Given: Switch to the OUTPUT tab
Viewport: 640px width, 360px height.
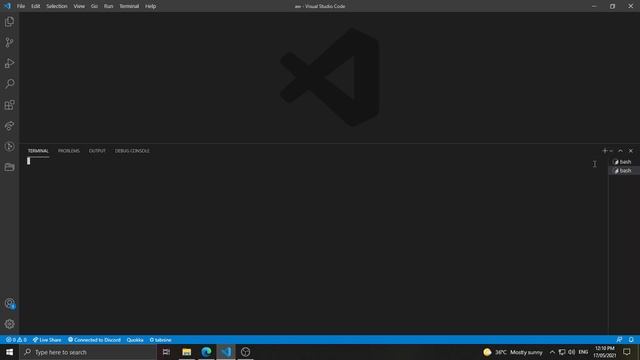Looking at the screenshot, I should 97,151.
